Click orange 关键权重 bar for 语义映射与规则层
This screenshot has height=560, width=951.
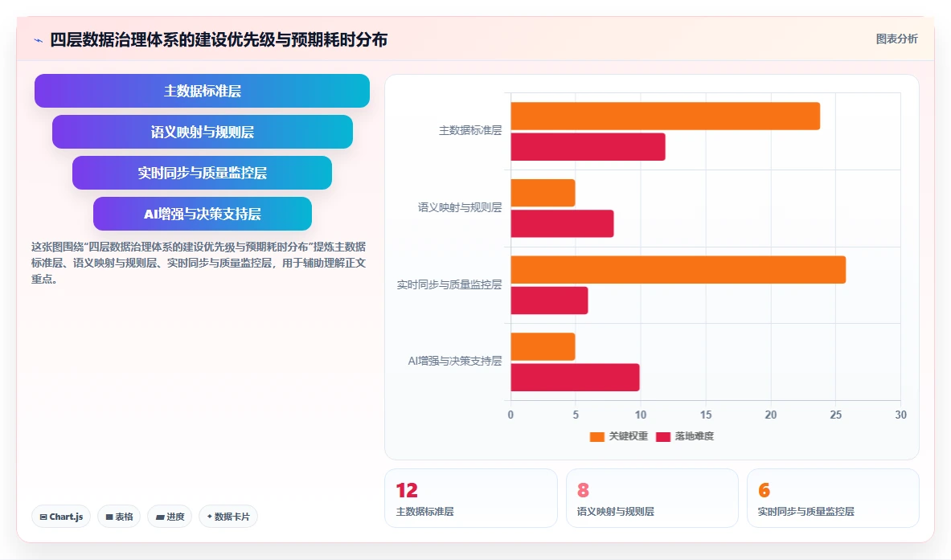coord(543,193)
